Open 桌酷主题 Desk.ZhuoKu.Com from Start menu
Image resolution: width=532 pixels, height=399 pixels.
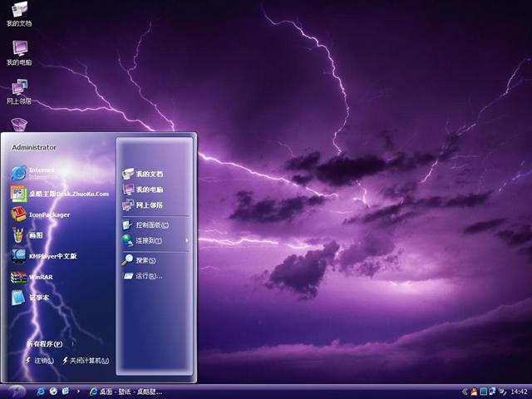click(60, 194)
